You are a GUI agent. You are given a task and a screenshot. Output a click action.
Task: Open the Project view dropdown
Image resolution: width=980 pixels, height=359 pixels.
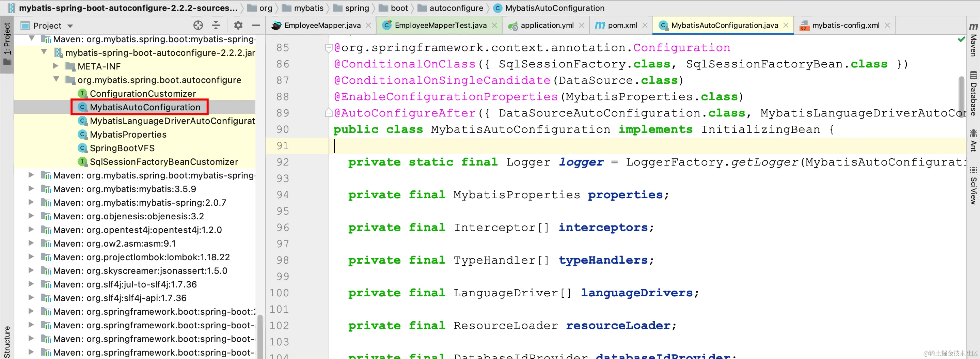tap(70, 26)
